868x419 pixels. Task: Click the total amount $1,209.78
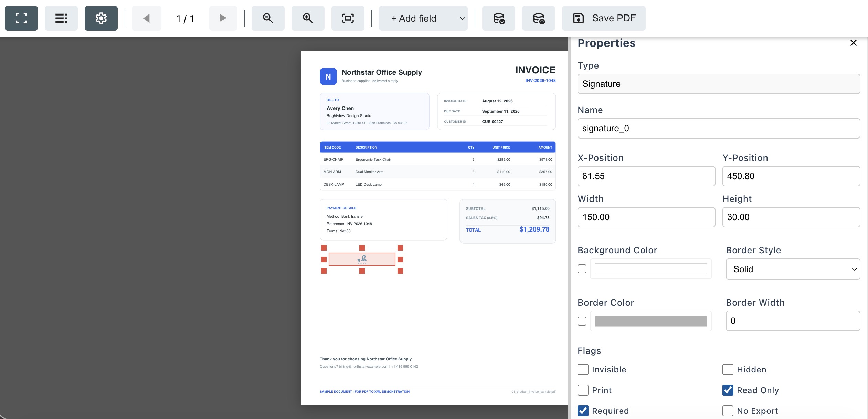(534, 229)
